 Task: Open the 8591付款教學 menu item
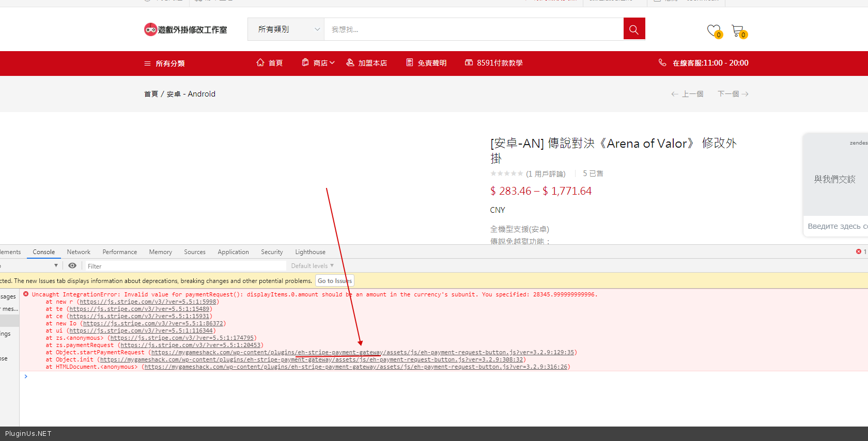click(x=494, y=63)
